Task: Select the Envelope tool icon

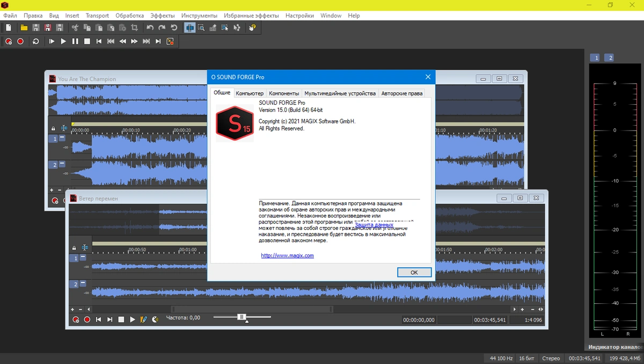Action: [237, 27]
